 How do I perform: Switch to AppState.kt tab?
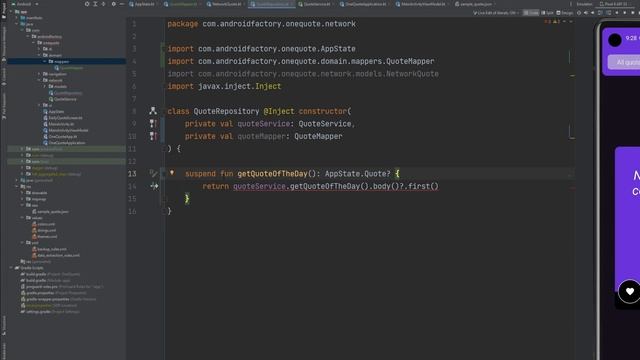pyautogui.click(x=142, y=4)
